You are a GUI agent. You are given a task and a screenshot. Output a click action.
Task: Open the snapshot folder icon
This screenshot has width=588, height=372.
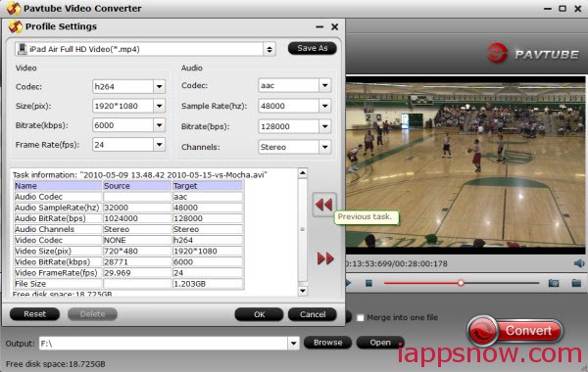576,283
